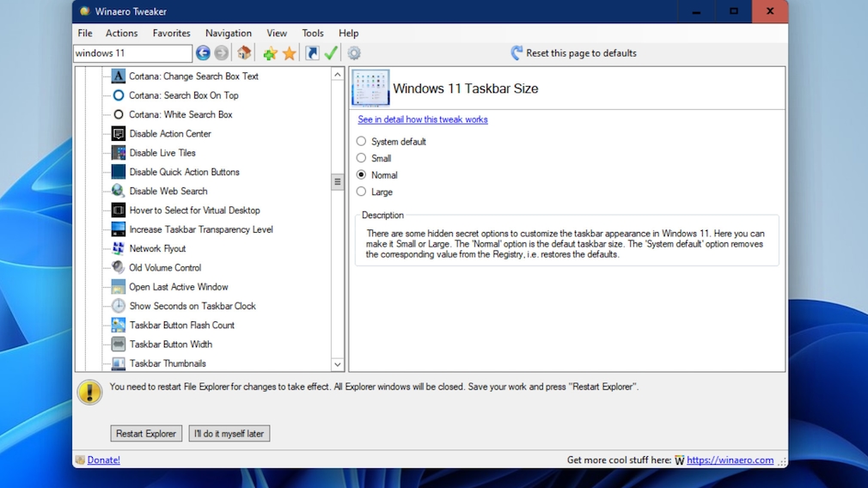Viewport: 868px width, 488px height.
Task: Open the Actions menu
Action: tap(121, 34)
